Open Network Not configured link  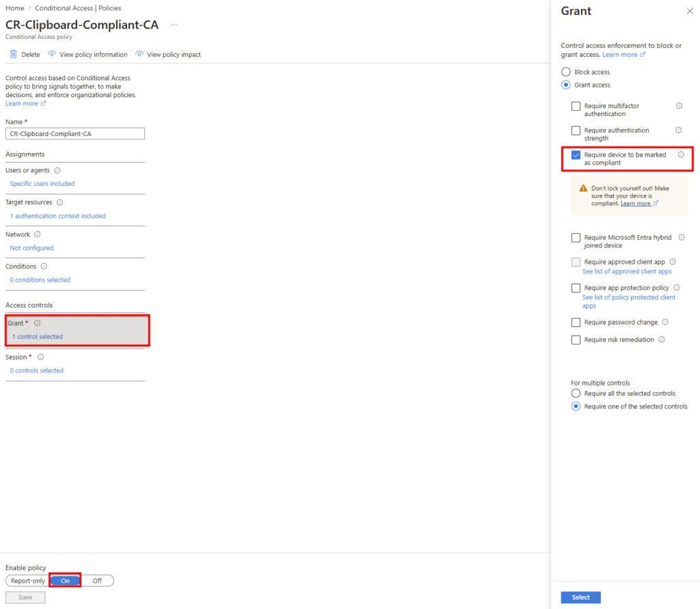tap(31, 248)
